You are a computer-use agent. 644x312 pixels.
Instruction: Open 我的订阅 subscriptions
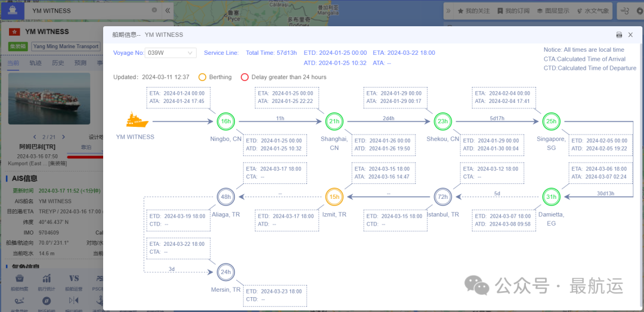click(513, 11)
